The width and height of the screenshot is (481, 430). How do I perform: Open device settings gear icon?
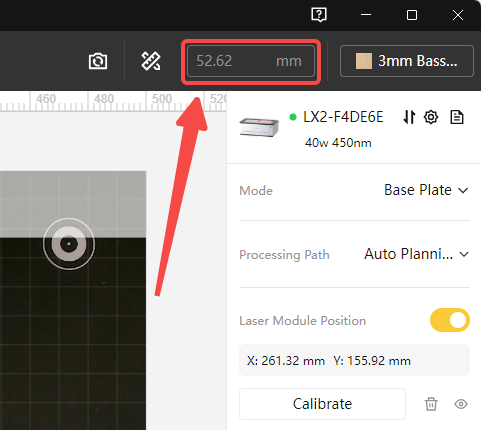(x=431, y=117)
